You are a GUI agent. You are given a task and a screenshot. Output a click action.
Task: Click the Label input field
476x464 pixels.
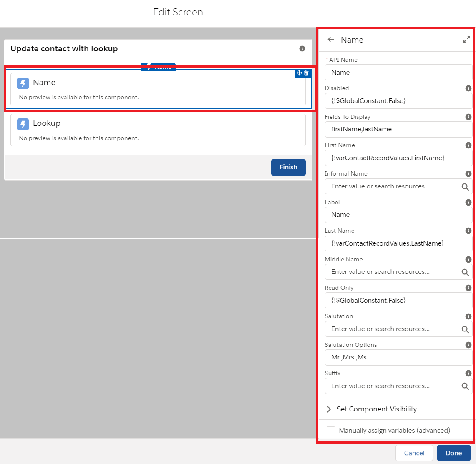(398, 215)
